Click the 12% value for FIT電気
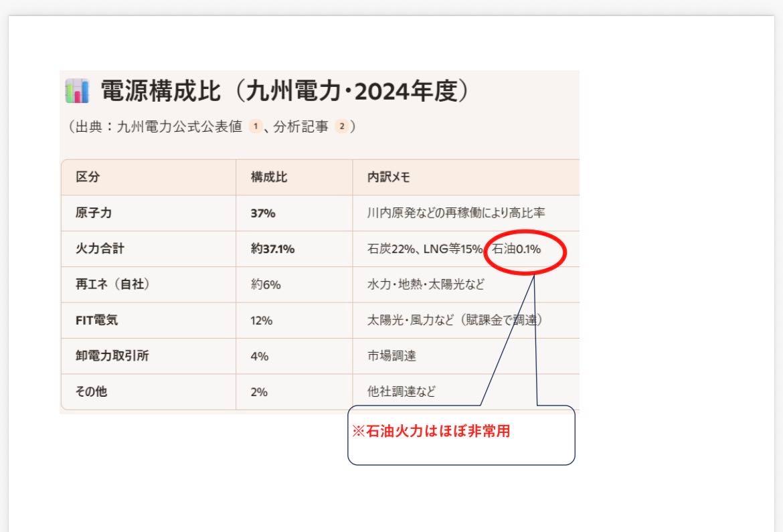The height and width of the screenshot is (532, 783). [262, 321]
